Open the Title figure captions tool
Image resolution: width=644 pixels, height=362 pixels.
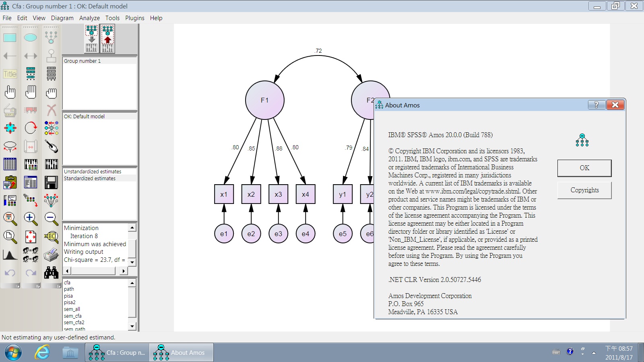tap(10, 74)
